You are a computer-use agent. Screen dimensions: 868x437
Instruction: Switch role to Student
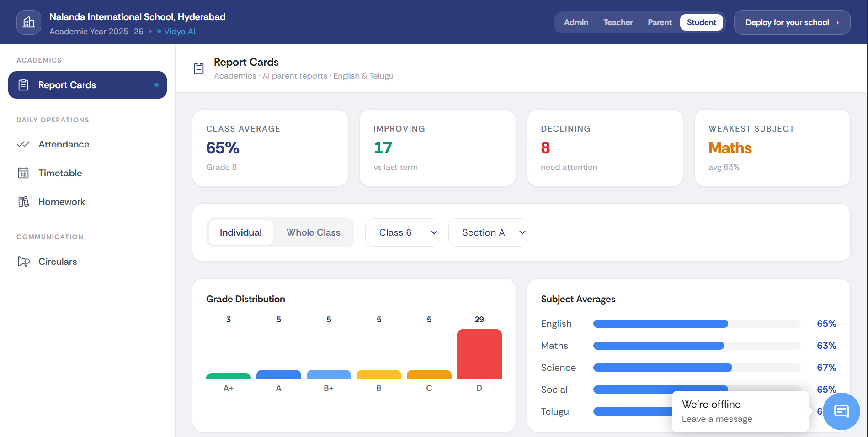coord(701,22)
